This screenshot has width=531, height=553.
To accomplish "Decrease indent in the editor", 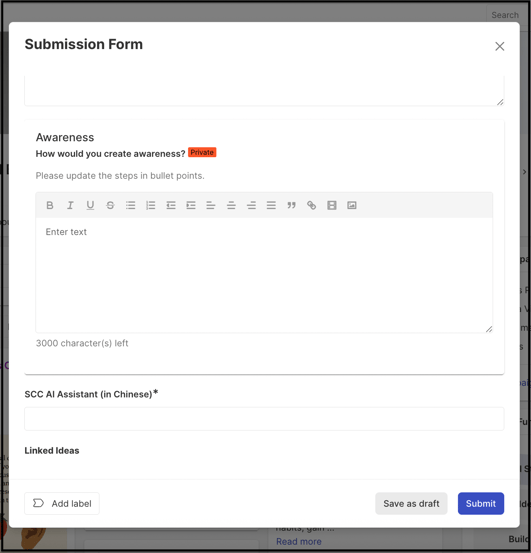I will [171, 205].
